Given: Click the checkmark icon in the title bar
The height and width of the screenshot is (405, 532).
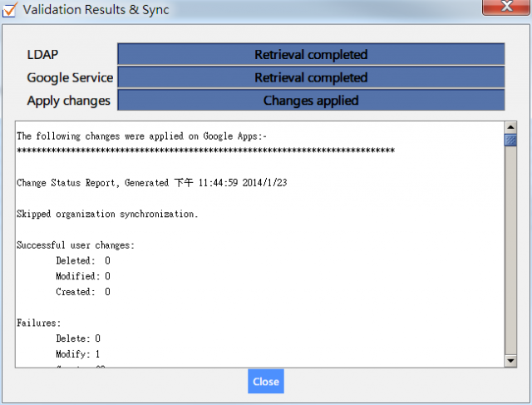Looking at the screenshot, I should 9,9.
